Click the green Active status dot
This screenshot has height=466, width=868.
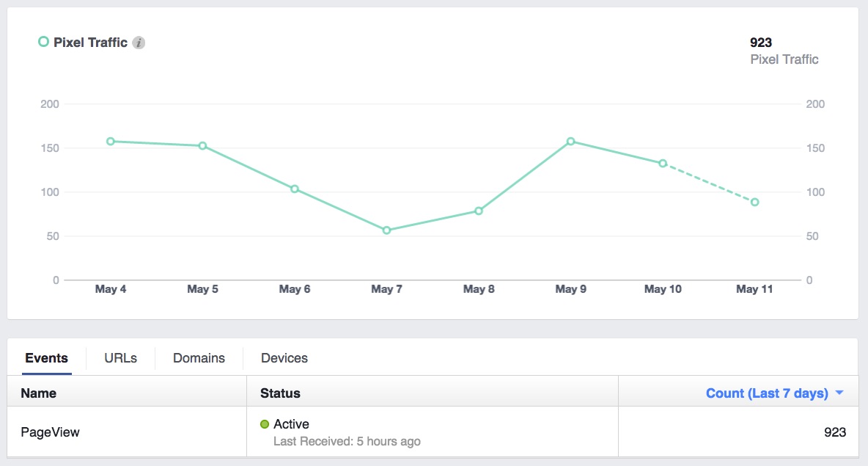265,424
